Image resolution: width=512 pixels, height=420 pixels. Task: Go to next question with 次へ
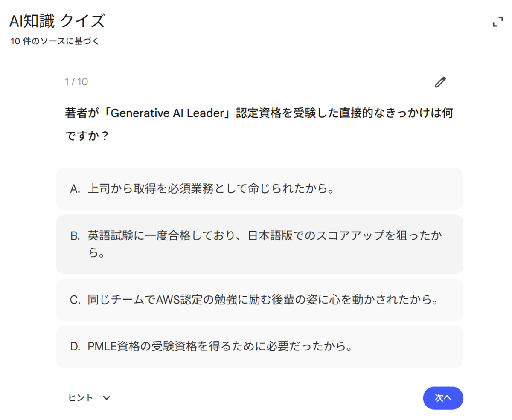(443, 398)
